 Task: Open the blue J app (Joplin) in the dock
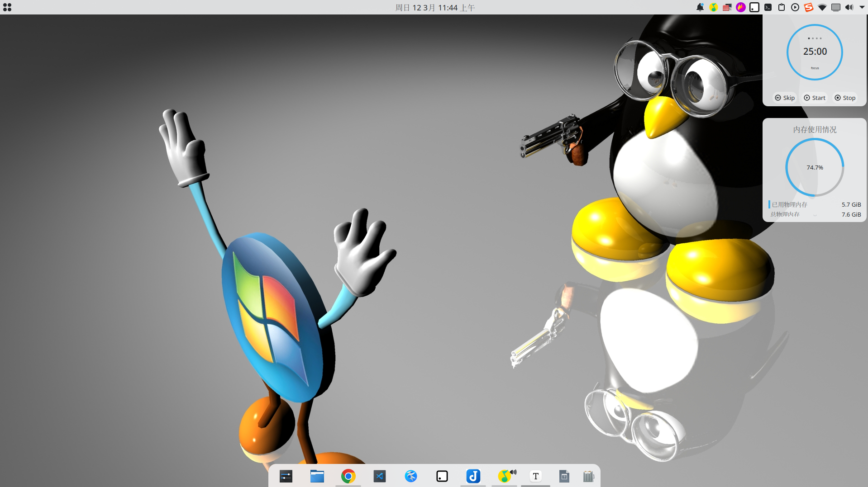pos(473,476)
